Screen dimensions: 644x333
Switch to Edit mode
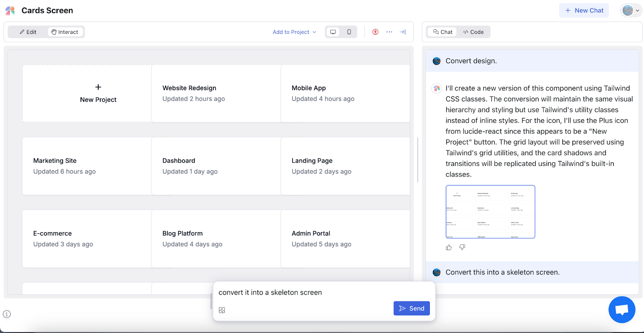28,32
